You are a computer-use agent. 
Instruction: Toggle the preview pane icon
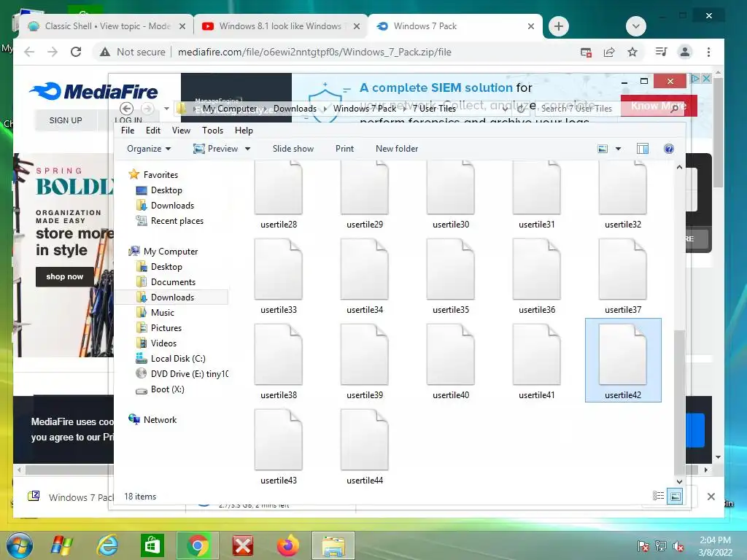click(x=642, y=149)
